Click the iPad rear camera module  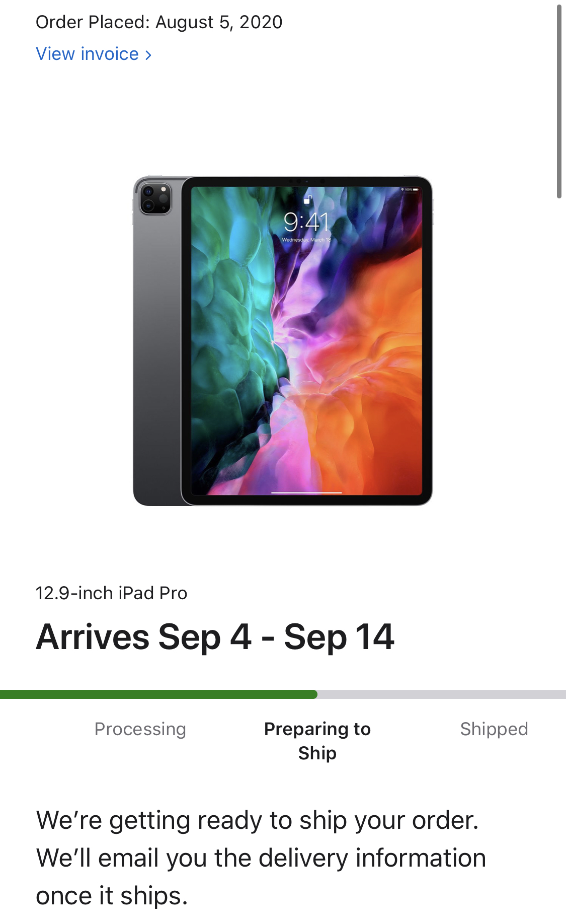point(155,199)
